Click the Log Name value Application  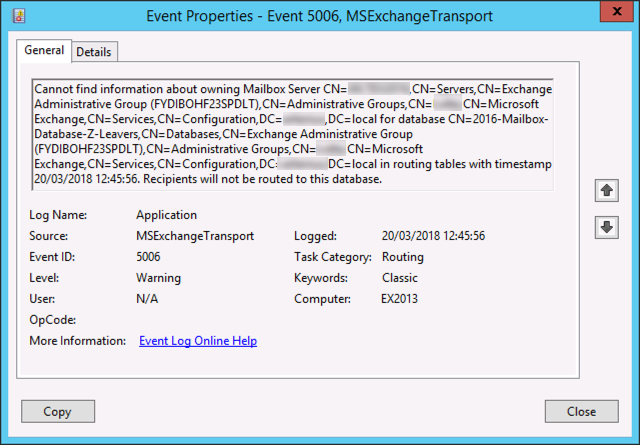tap(167, 215)
